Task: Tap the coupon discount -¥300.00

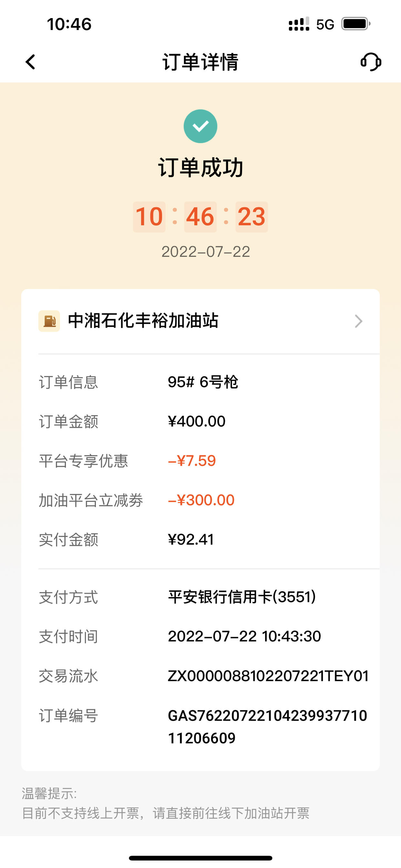Action: (x=201, y=500)
